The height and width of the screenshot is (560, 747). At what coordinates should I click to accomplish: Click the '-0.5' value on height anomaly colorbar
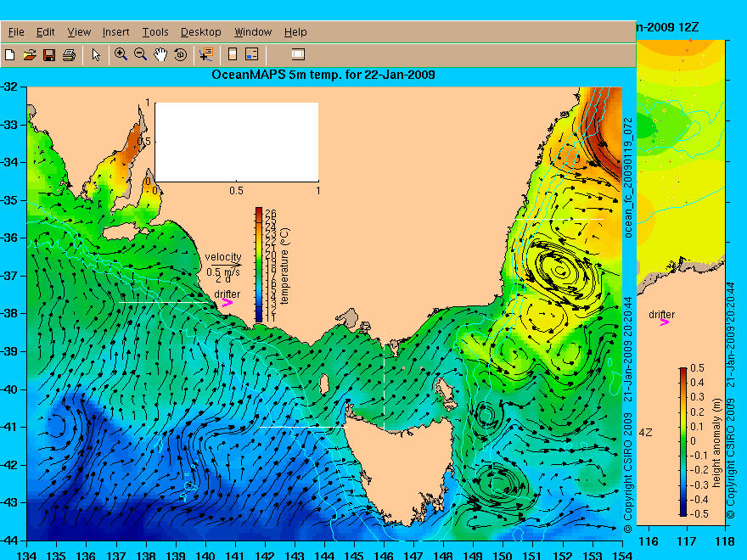(699, 514)
